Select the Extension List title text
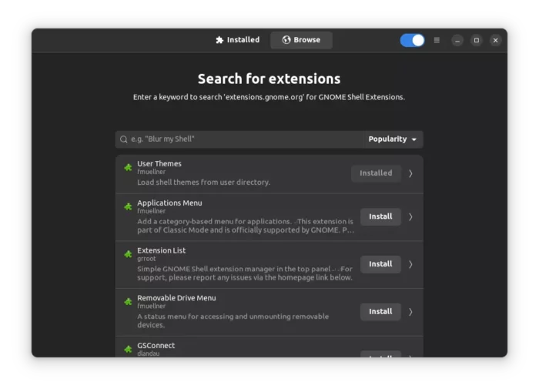The image size is (539, 392). tap(161, 250)
